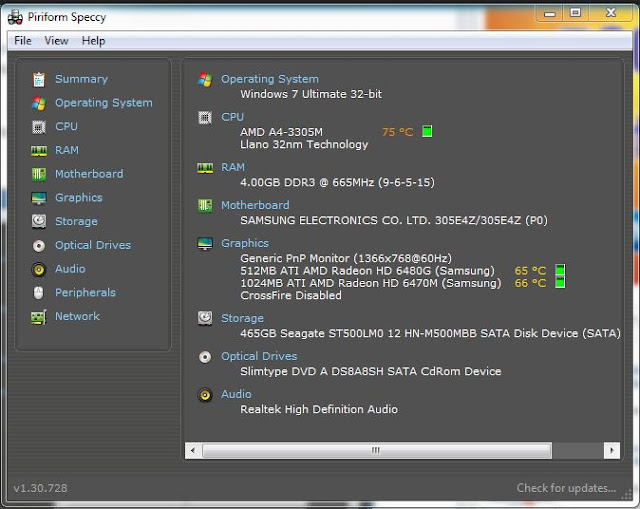Click the Graphics heading link in summary

pyautogui.click(x=245, y=243)
